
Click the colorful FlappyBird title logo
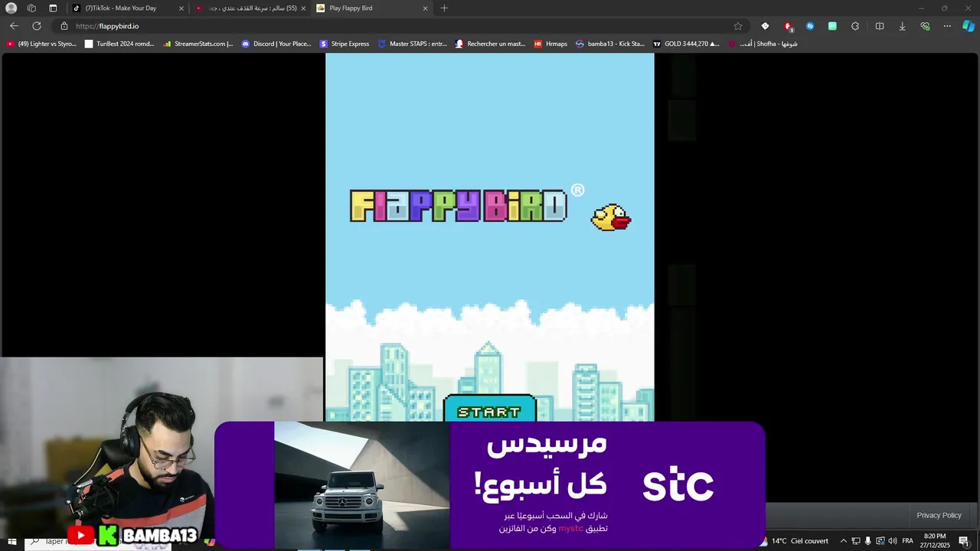(459, 206)
